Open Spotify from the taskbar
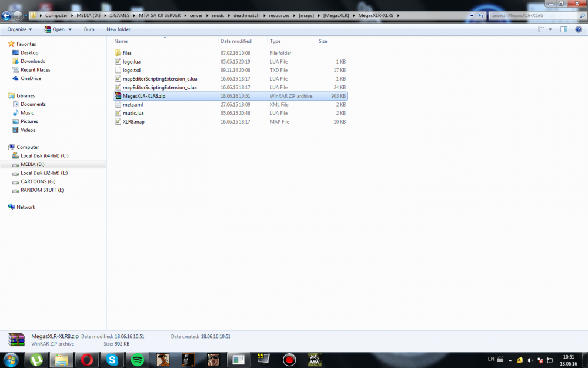Screen dimensions: 588x368 click(137, 360)
